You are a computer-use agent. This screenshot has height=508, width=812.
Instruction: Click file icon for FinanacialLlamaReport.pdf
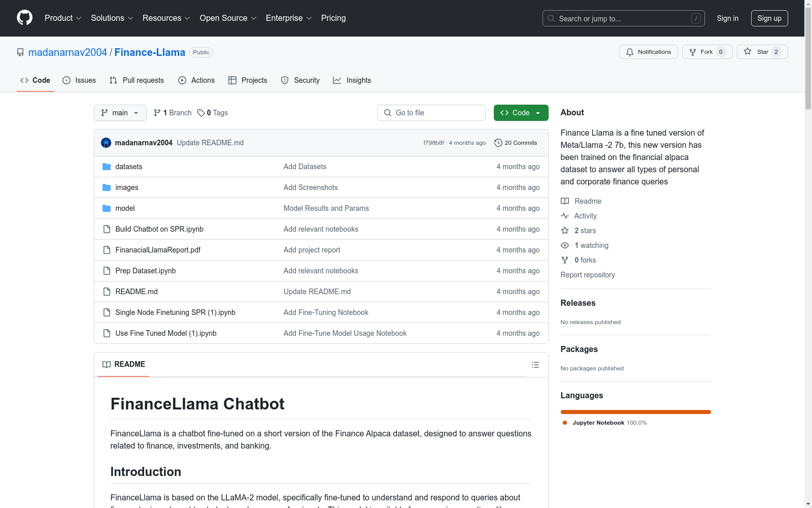click(x=107, y=250)
